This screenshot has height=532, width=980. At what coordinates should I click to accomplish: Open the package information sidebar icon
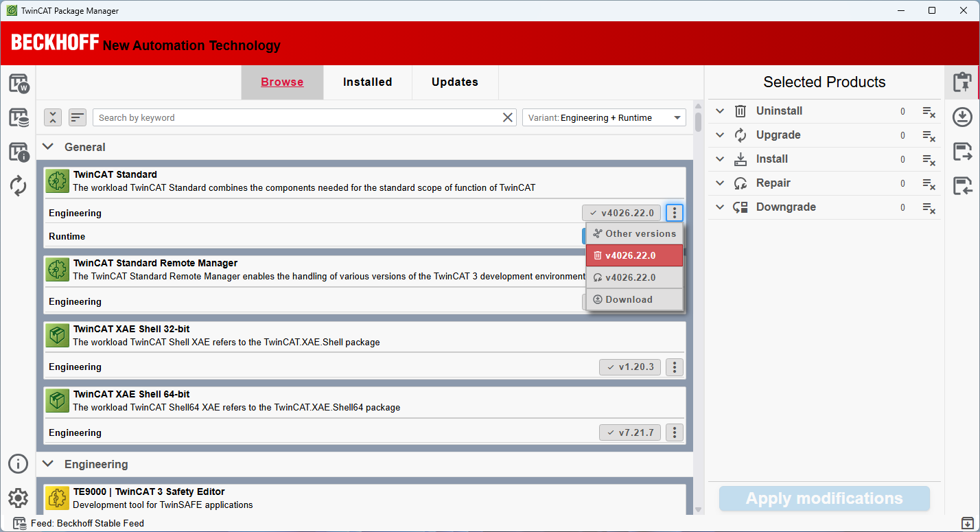coord(19,152)
